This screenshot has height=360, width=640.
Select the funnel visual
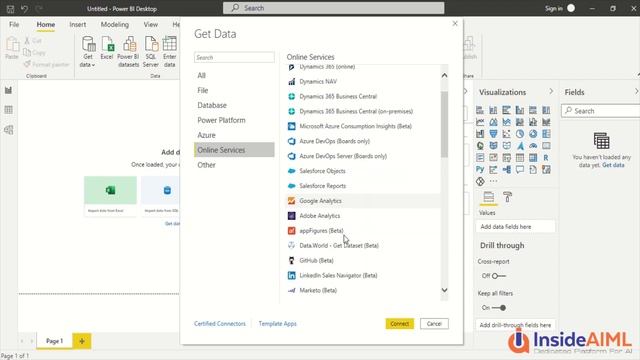493,134
